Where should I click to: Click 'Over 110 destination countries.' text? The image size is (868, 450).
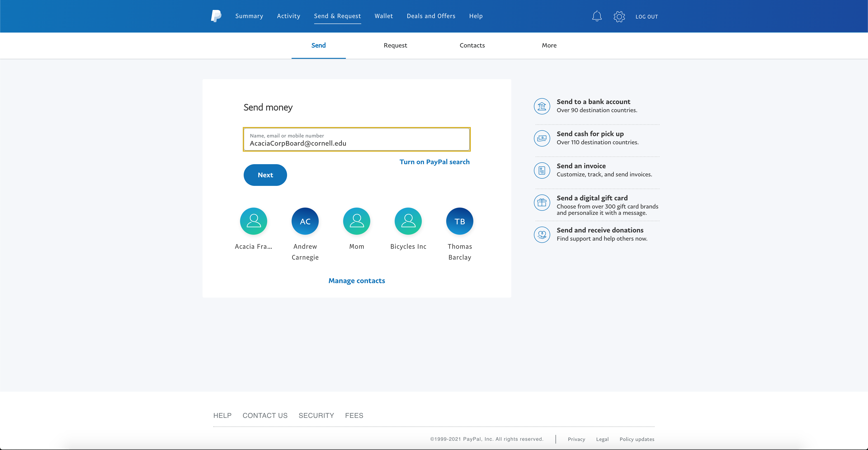click(x=597, y=142)
